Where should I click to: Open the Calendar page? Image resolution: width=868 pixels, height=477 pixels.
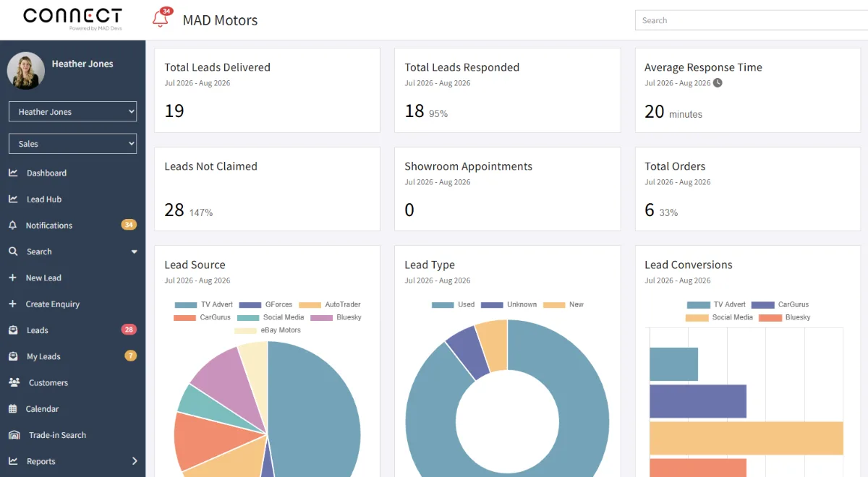tap(42, 409)
